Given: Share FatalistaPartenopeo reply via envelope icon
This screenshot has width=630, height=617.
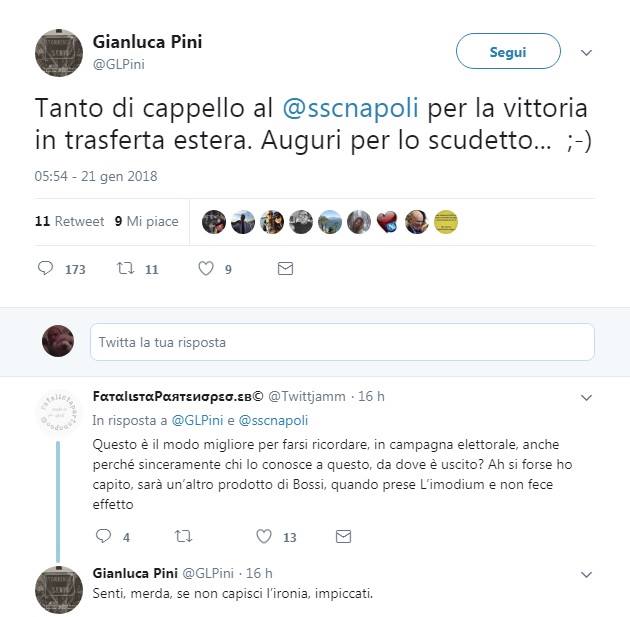Looking at the screenshot, I should [x=344, y=537].
